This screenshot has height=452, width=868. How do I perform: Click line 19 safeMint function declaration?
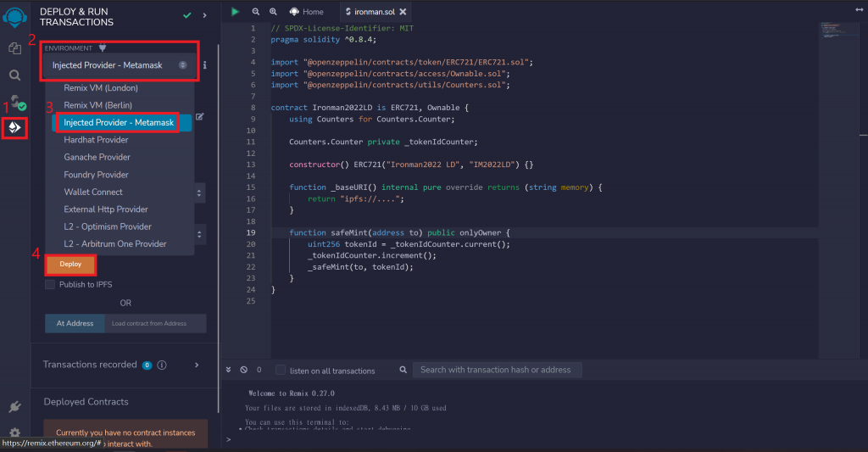399,232
